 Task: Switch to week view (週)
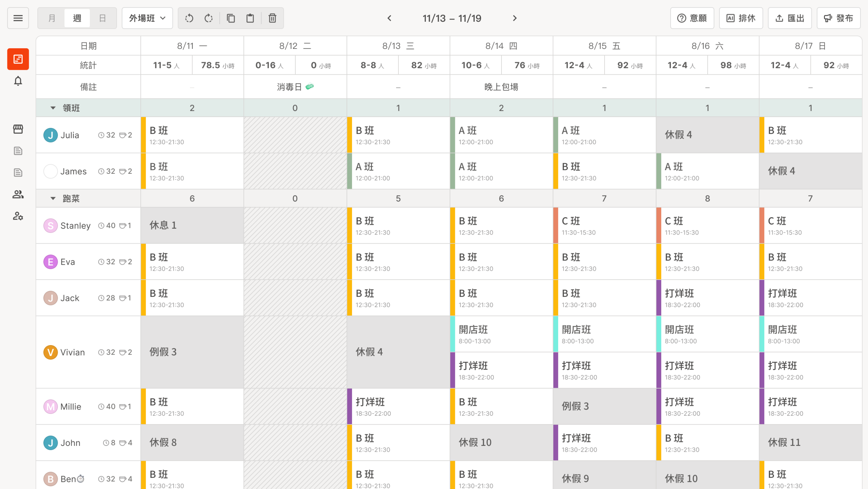[77, 18]
